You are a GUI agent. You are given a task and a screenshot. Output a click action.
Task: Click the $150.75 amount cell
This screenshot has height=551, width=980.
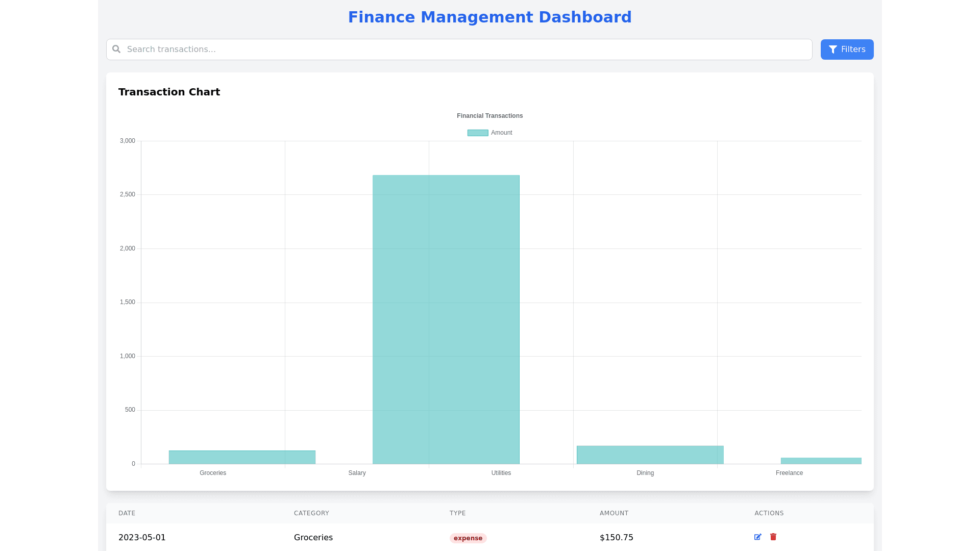[616, 537]
